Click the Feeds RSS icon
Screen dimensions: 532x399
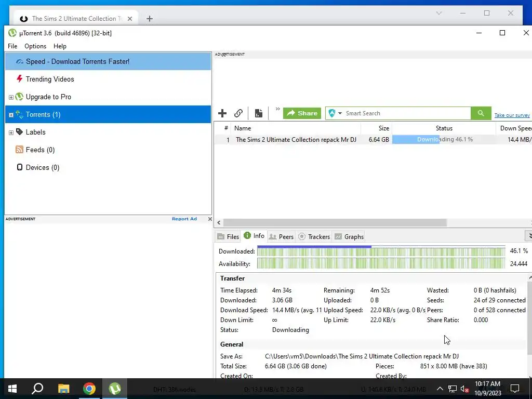point(19,149)
